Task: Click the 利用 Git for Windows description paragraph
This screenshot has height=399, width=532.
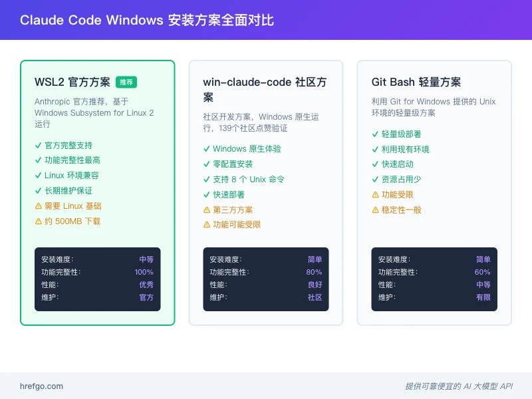Action: (434, 107)
